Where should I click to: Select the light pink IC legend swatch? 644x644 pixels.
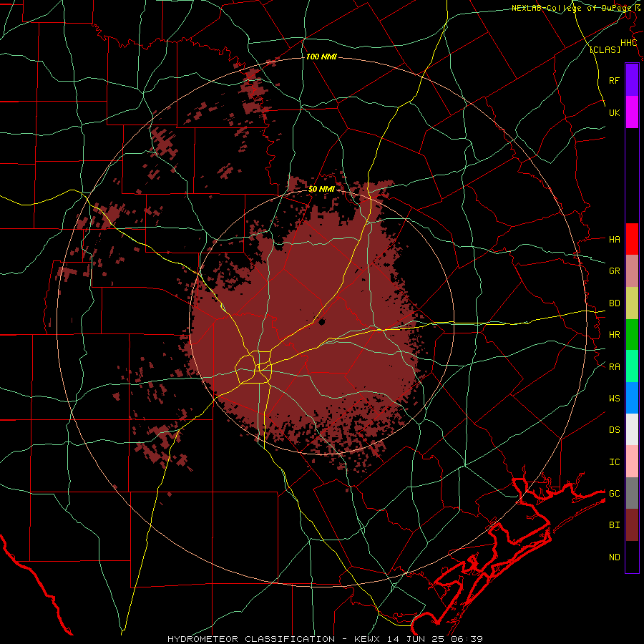click(632, 462)
